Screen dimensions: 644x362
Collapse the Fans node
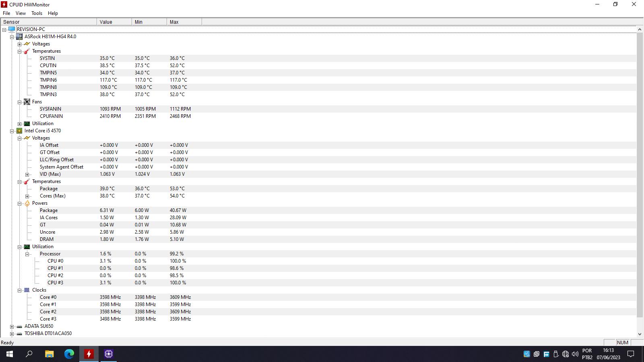(19, 102)
